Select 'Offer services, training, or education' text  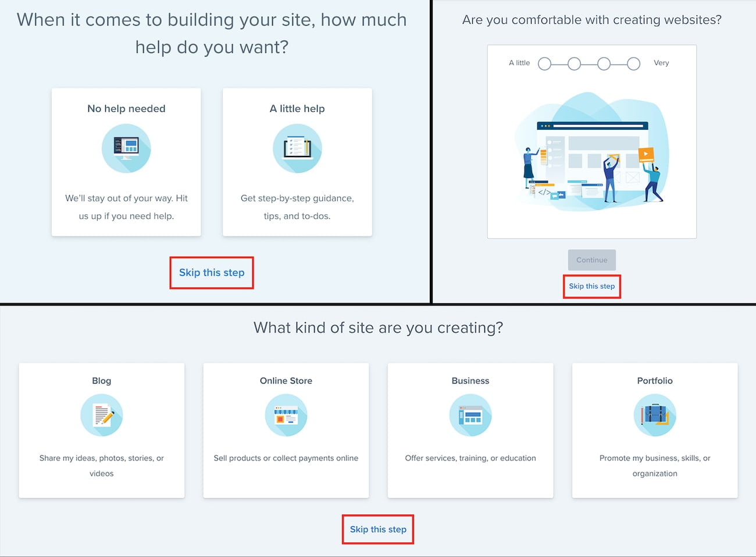coord(470,458)
